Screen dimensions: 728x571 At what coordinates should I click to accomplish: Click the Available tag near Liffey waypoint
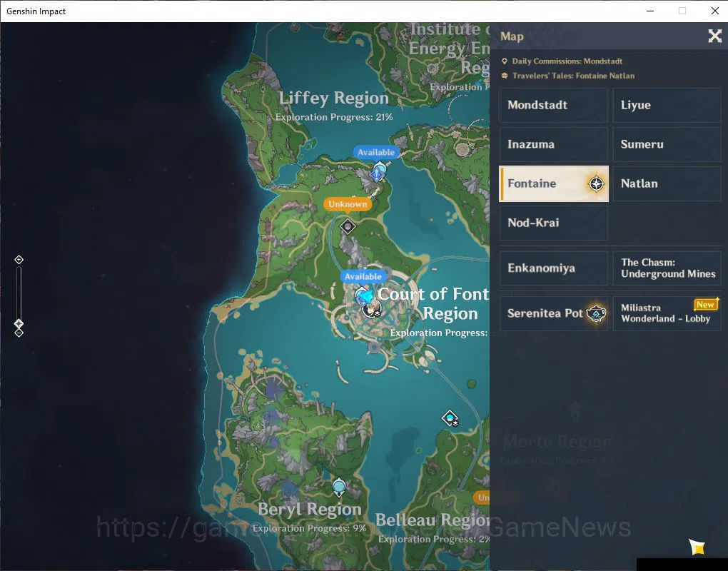coord(375,152)
